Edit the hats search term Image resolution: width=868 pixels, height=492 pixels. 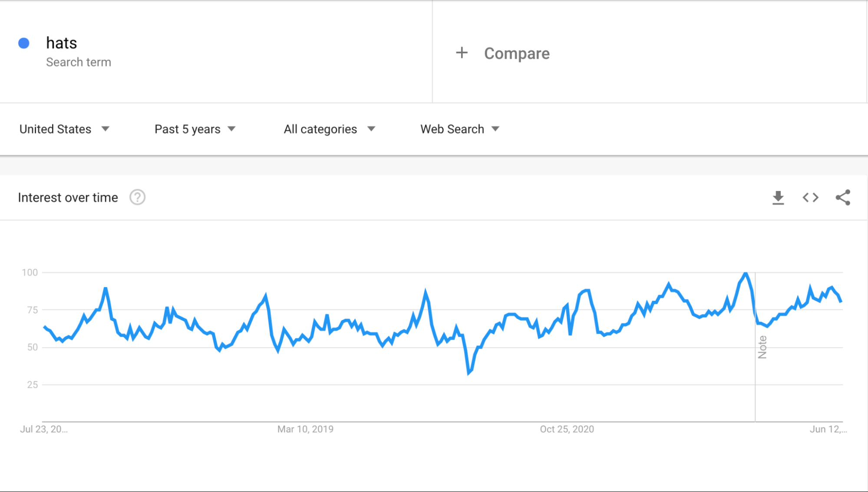tap(62, 43)
